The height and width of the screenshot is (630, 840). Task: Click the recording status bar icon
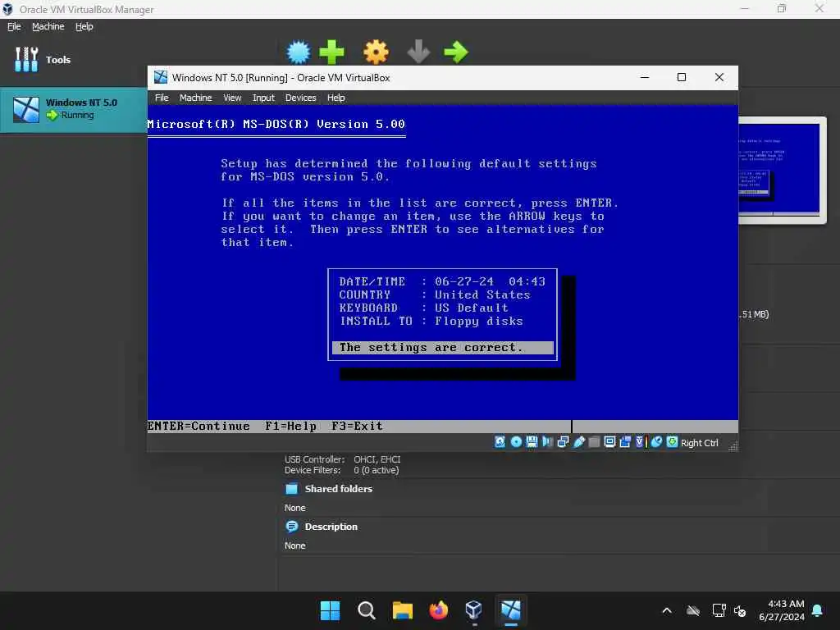pos(624,442)
